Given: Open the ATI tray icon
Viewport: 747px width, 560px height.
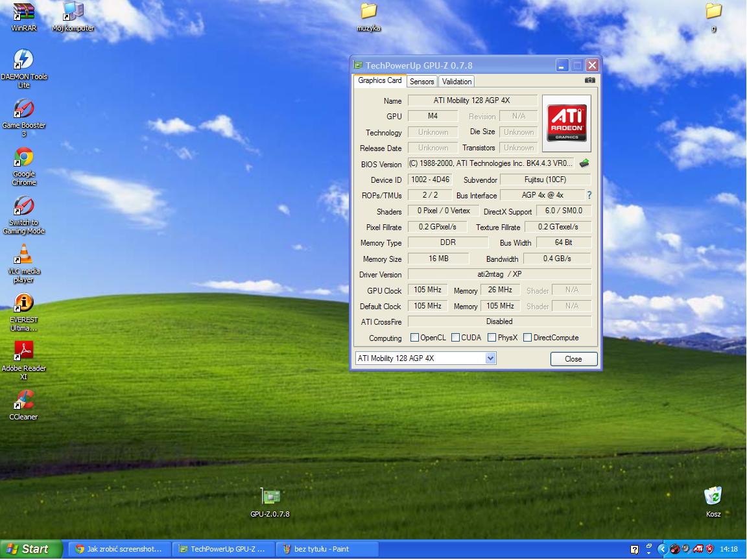Looking at the screenshot, I should pyautogui.click(x=698, y=549).
